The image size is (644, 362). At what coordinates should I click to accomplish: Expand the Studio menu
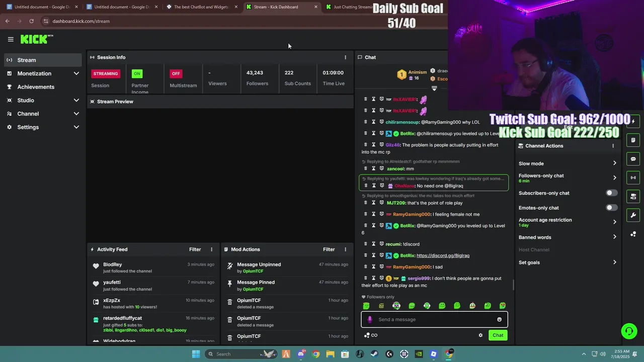pyautogui.click(x=43, y=100)
